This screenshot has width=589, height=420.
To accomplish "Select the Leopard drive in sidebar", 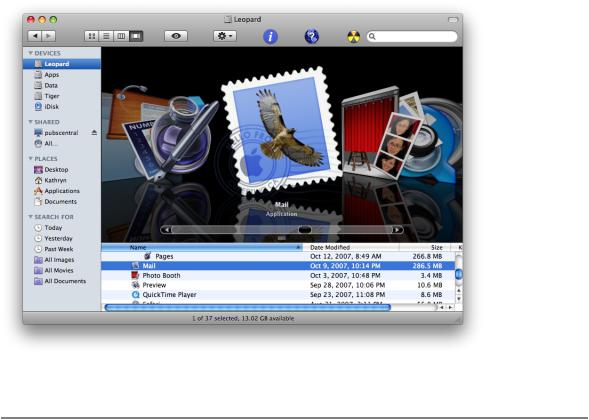I will pyautogui.click(x=62, y=64).
